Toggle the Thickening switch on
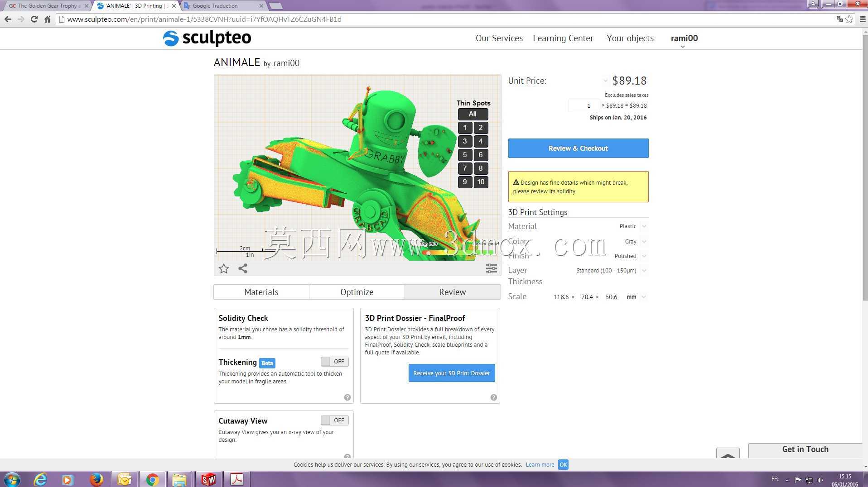The height and width of the screenshot is (487, 868). [x=334, y=362]
